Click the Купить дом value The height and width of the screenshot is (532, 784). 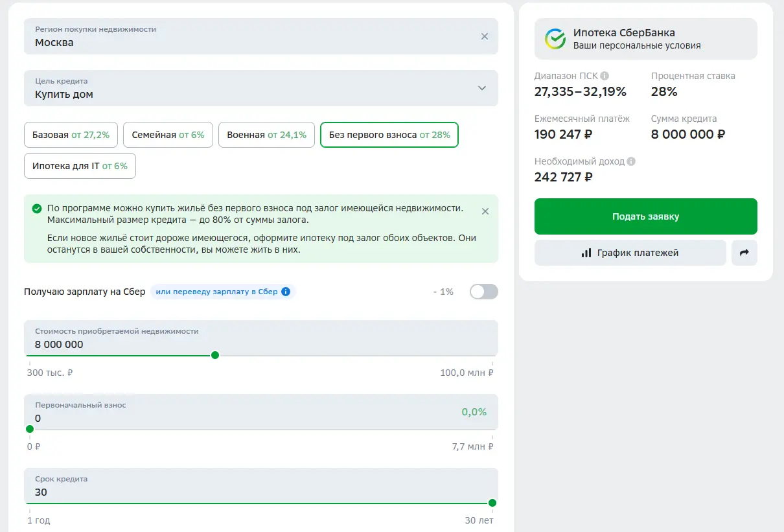pyautogui.click(x=64, y=94)
